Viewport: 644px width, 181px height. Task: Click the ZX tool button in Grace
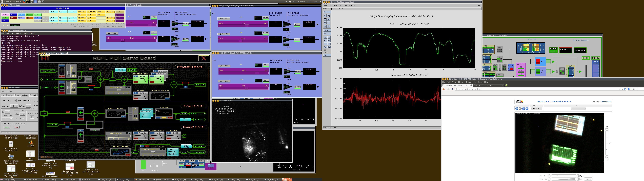[325, 37]
